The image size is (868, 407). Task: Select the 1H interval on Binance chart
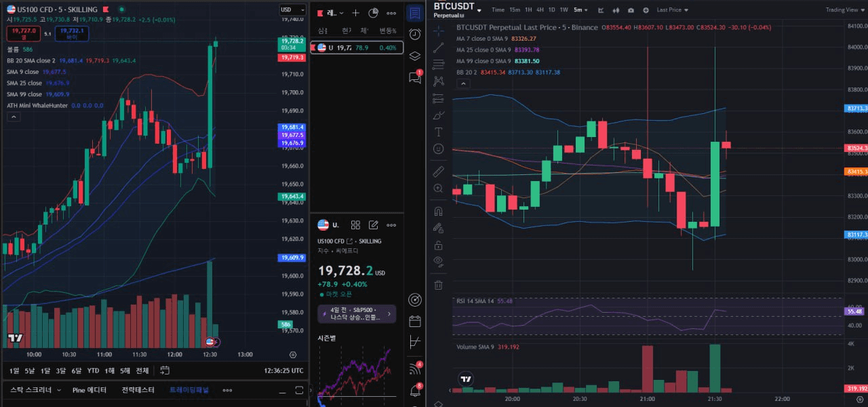point(528,10)
